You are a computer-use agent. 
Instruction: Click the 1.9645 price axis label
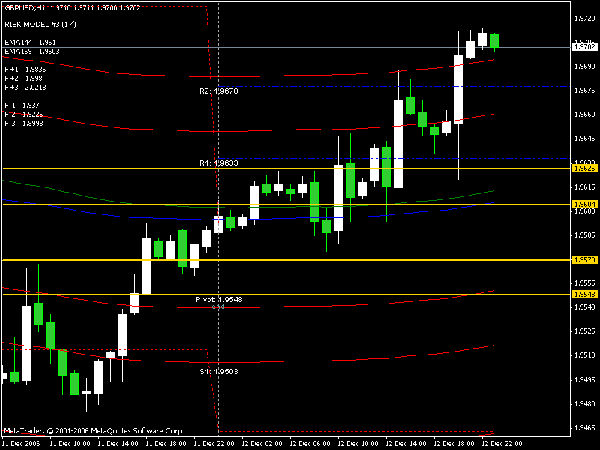pos(585,139)
